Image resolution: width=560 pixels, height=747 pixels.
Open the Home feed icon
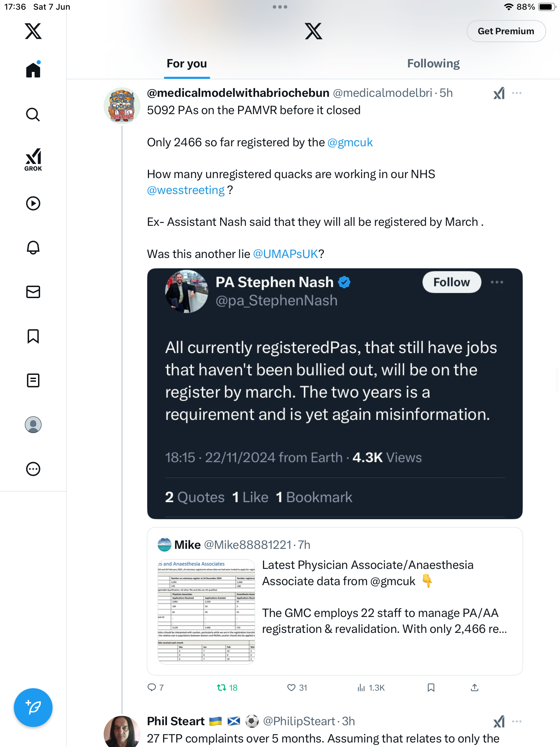pos(33,70)
